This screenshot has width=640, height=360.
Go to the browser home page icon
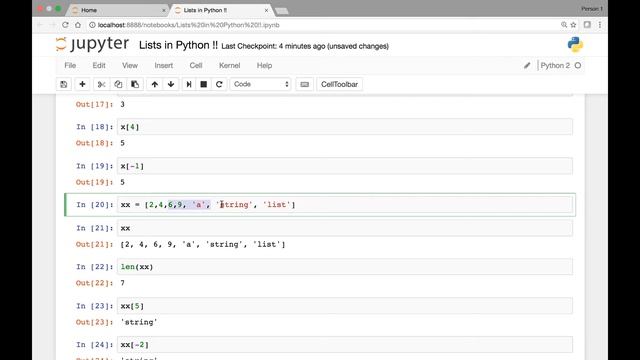78,25
